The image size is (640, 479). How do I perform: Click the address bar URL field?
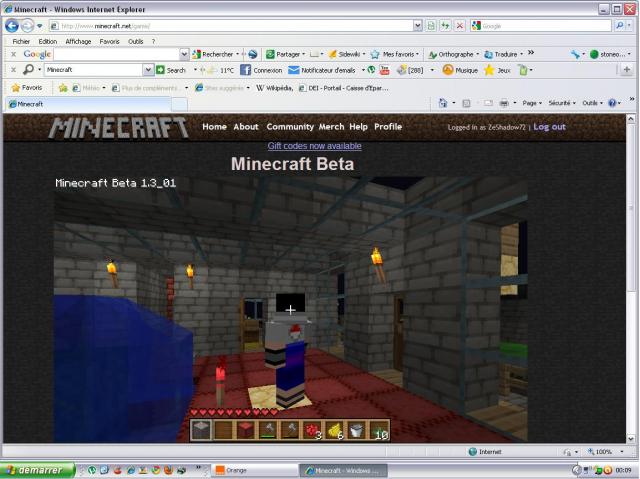[x=231, y=26]
